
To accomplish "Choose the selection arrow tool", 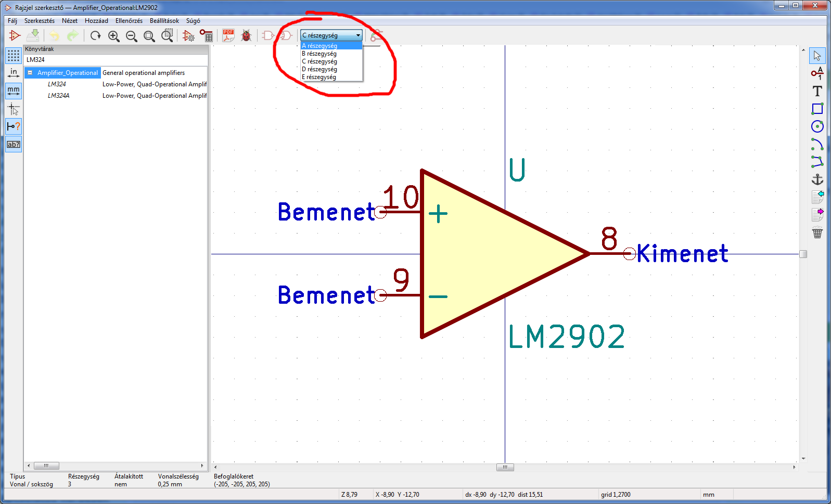I will coord(817,56).
